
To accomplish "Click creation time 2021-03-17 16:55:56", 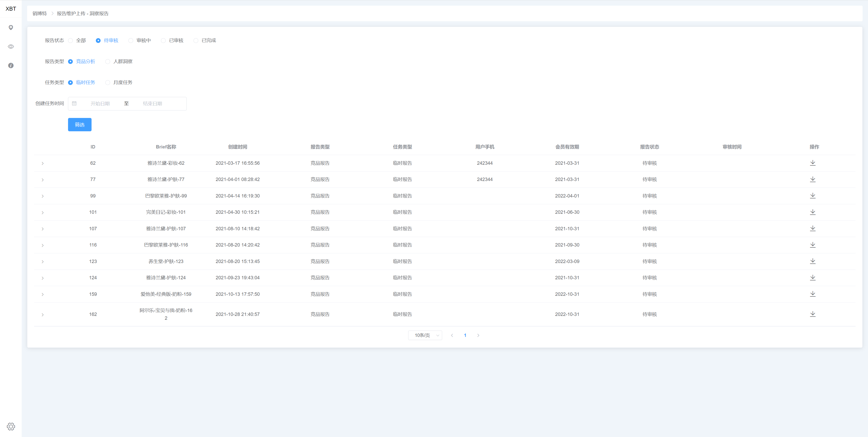I will point(238,163).
